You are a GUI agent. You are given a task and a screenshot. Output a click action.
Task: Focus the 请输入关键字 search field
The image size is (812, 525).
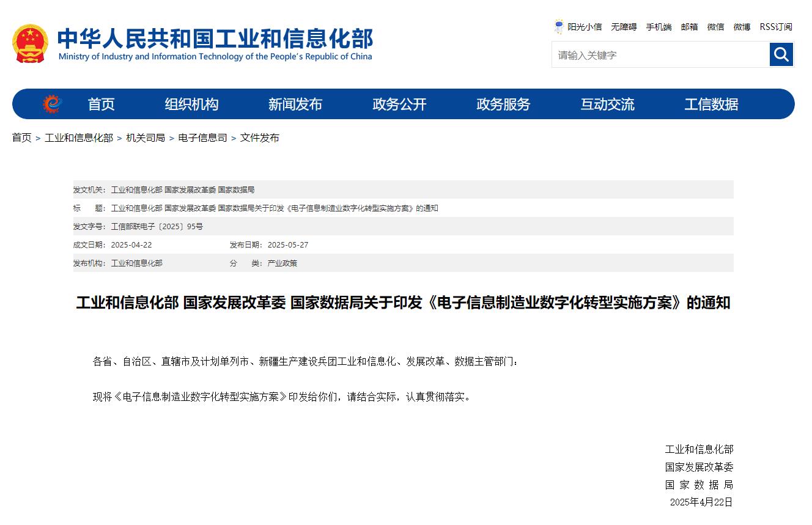(x=660, y=54)
